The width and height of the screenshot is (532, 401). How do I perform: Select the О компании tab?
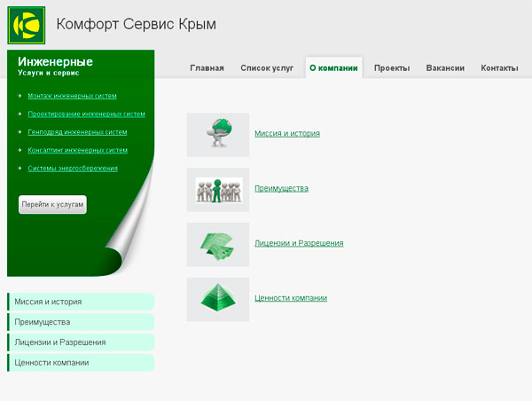(333, 68)
